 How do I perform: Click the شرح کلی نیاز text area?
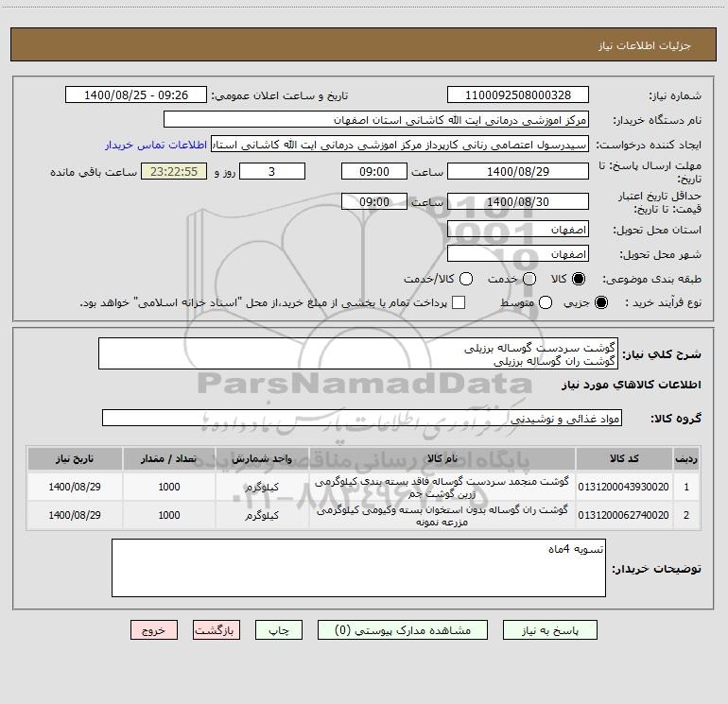pos(358,353)
